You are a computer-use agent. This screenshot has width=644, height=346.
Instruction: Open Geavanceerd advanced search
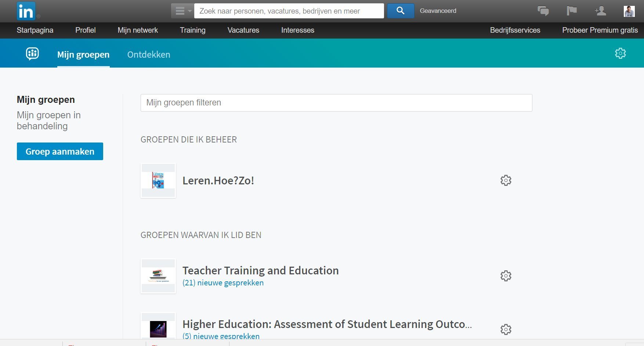tap(438, 11)
